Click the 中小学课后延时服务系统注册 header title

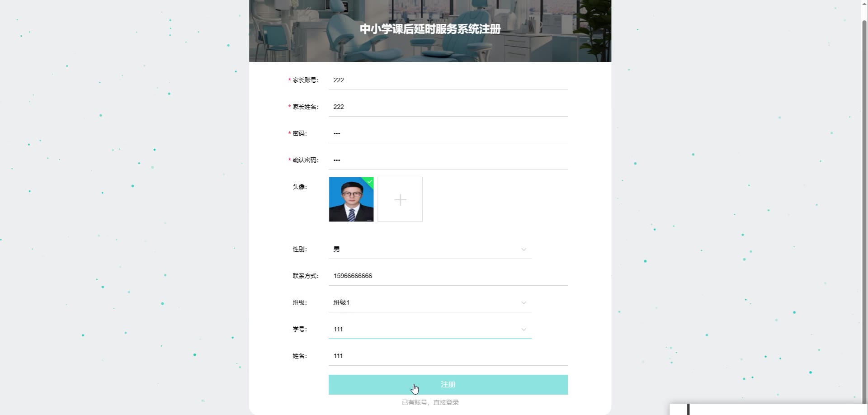pyautogui.click(x=430, y=29)
